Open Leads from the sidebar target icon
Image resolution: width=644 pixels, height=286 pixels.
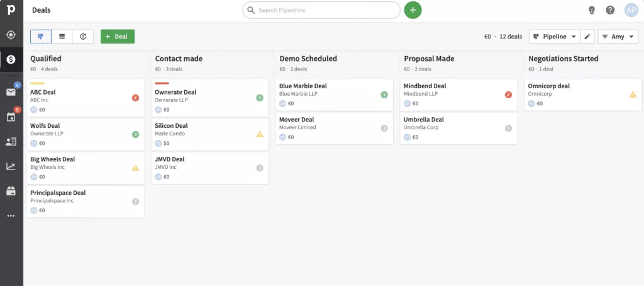[x=11, y=35]
